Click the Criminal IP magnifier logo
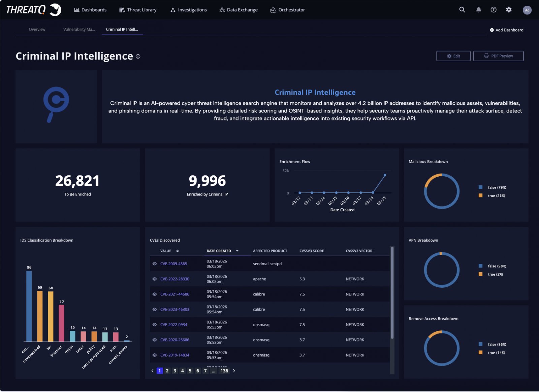 pyautogui.click(x=56, y=105)
